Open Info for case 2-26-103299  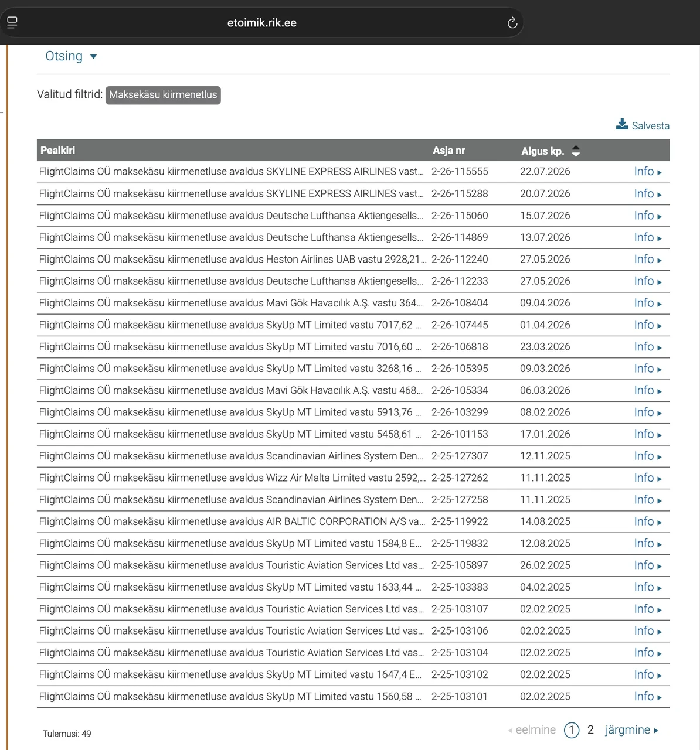647,412
